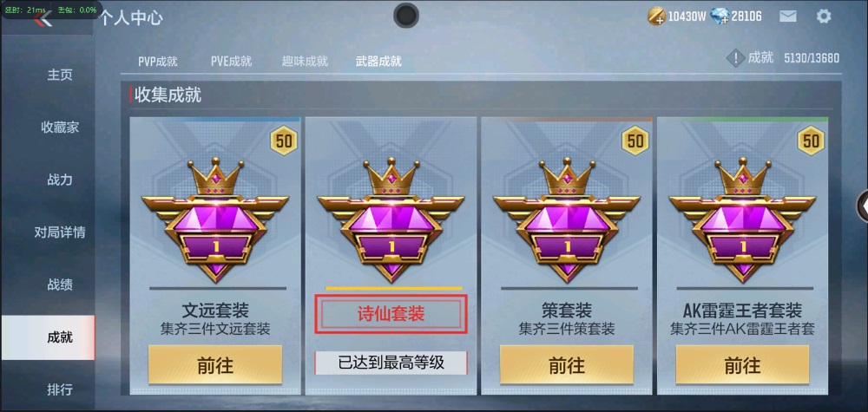Screen dimensions: 868x412
Task: Open the 趣味成就 tab
Action: (x=305, y=62)
